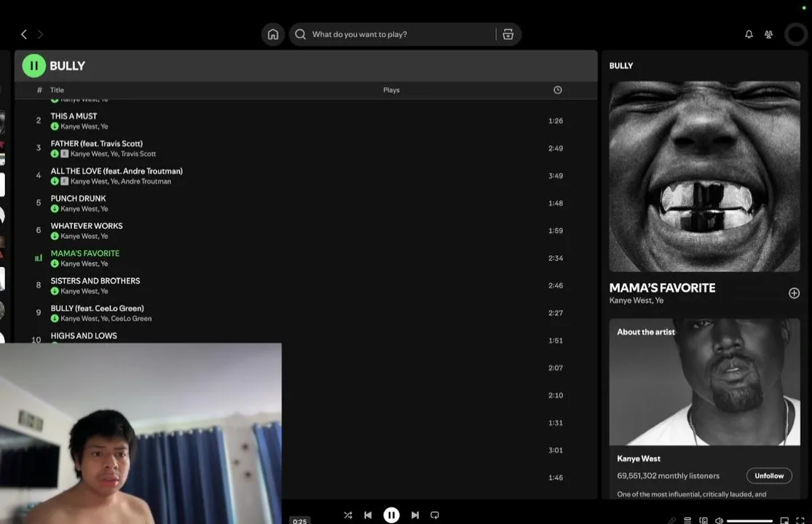
Task: Click the BULLY album cover in the right panel
Action: [x=704, y=176]
